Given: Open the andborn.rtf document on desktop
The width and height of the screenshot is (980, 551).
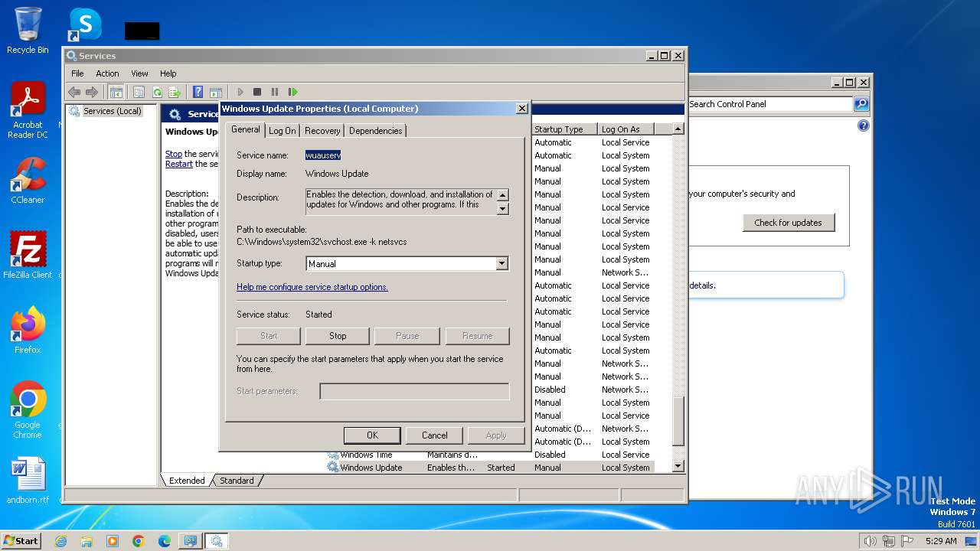Looking at the screenshot, I should [28, 481].
